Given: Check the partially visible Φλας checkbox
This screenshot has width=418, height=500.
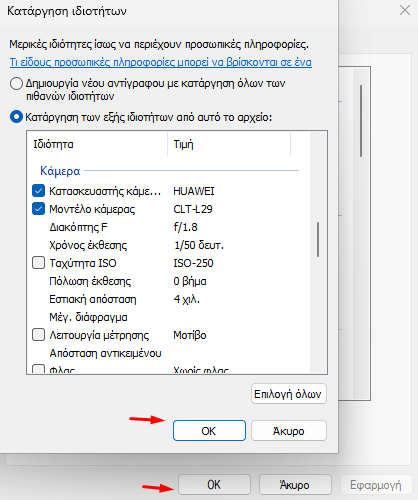Looking at the screenshot, I should click(38, 369).
